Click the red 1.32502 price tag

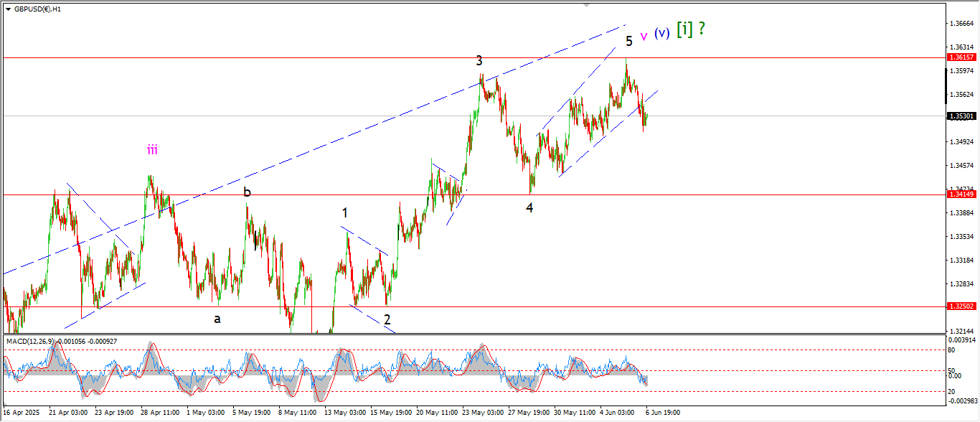(961, 306)
